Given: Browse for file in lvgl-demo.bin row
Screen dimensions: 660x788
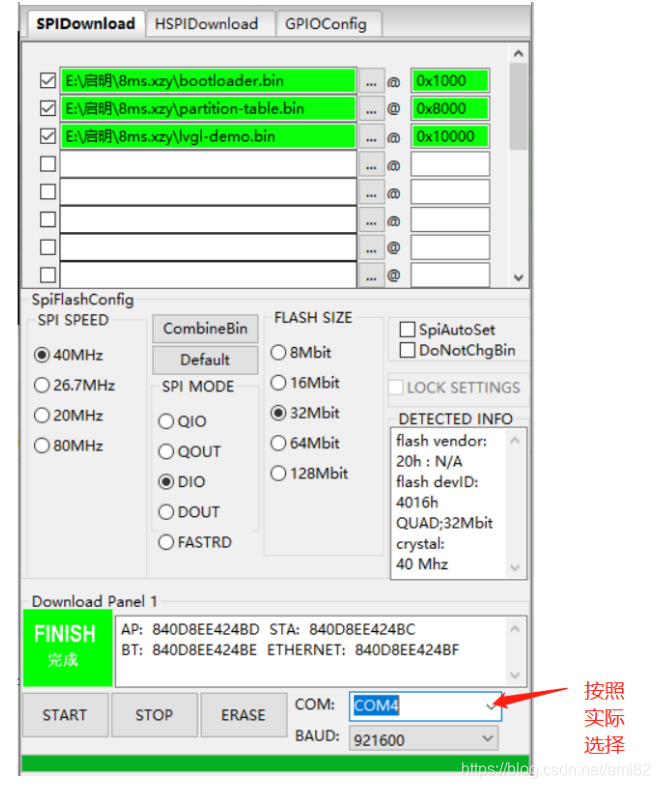Looking at the screenshot, I should pos(371,137).
